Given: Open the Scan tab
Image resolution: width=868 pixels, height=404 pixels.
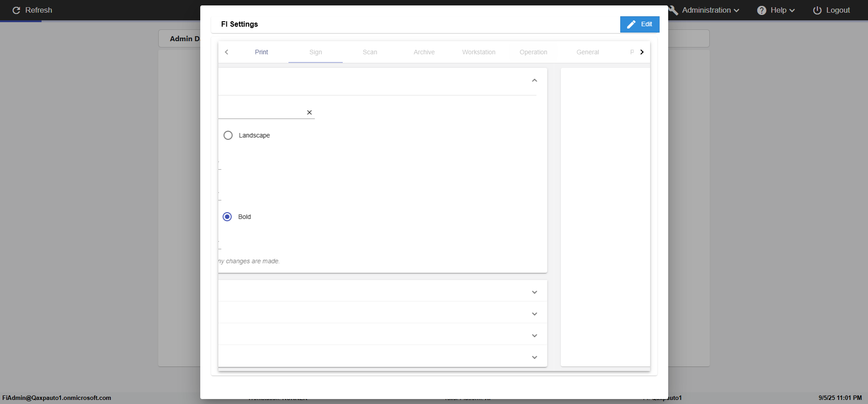Looking at the screenshot, I should tap(370, 52).
